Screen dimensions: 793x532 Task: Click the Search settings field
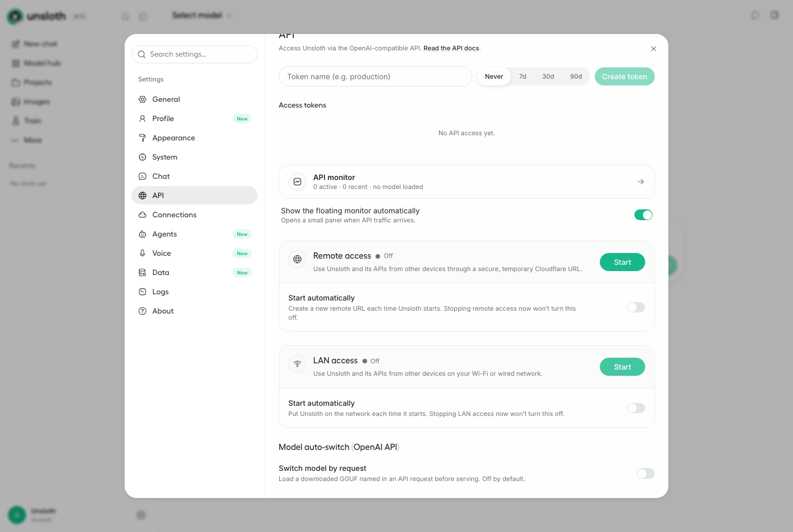[194, 54]
